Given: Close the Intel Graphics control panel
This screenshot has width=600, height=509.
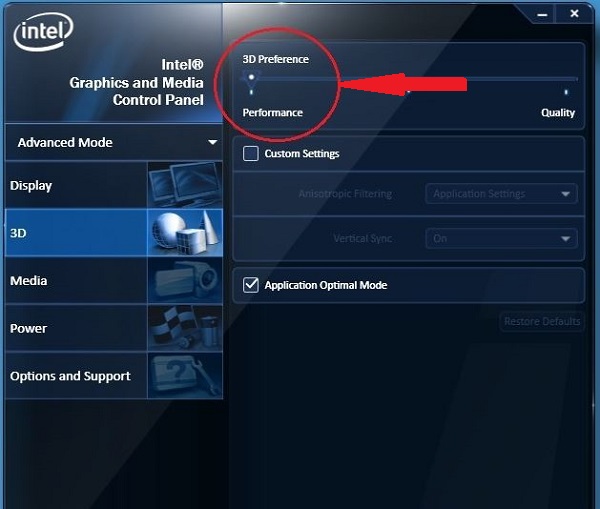Looking at the screenshot, I should pyautogui.click(x=573, y=14).
